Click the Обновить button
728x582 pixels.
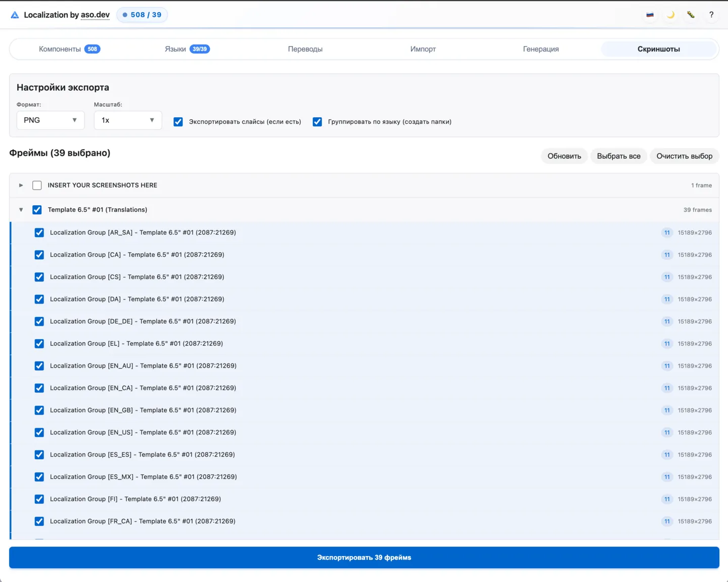click(564, 156)
